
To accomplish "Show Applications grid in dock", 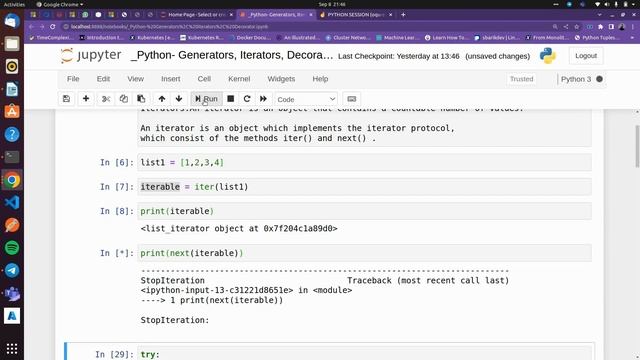I will point(12,348).
